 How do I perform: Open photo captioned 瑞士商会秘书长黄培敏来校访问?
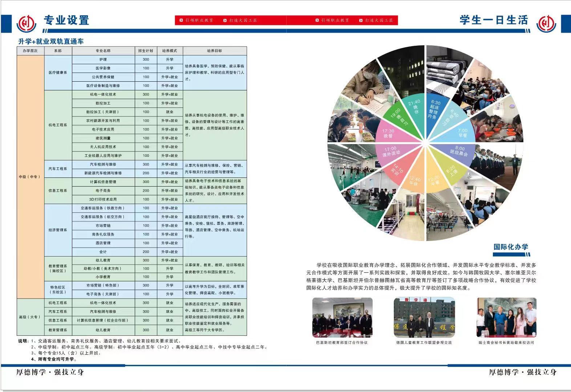click(506, 318)
